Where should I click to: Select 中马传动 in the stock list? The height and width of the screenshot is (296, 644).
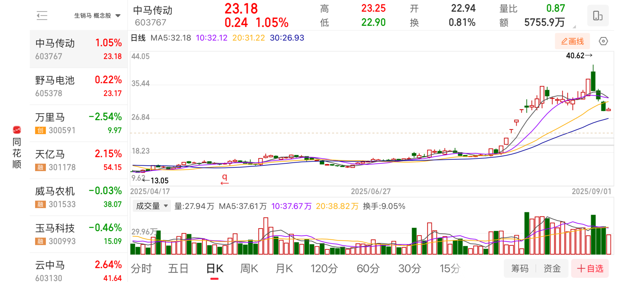[x=78, y=49]
